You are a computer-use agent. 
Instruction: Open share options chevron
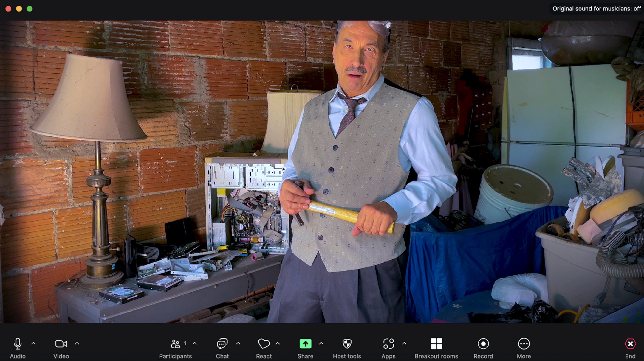pos(321,343)
